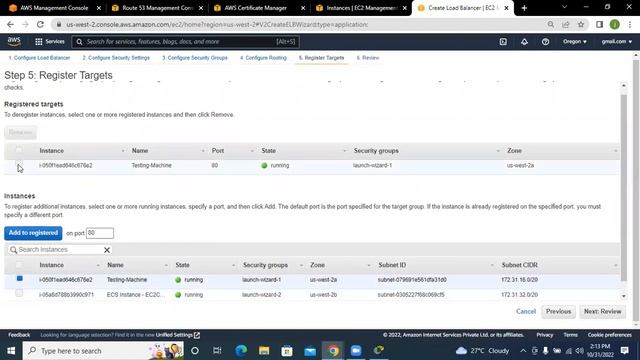This screenshot has height=360, width=640.
Task: Open Microsoft Store from the taskbar
Action: point(287,351)
